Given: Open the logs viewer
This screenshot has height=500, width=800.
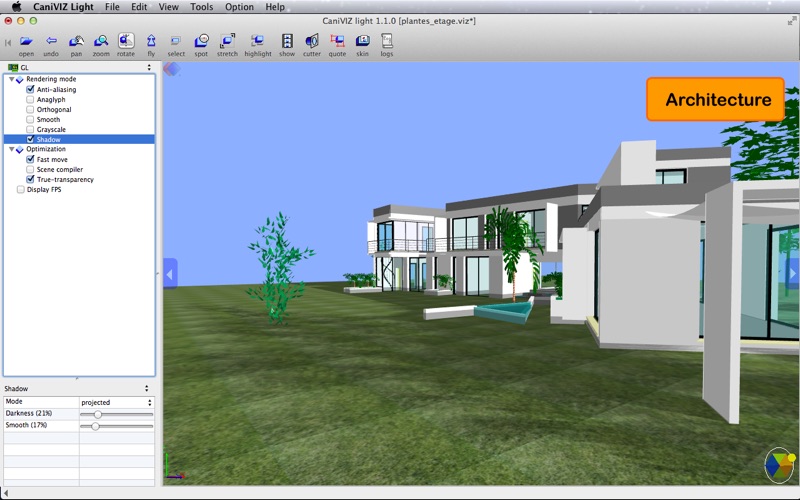Looking at the screenshot, I should (x=387, y=41).
